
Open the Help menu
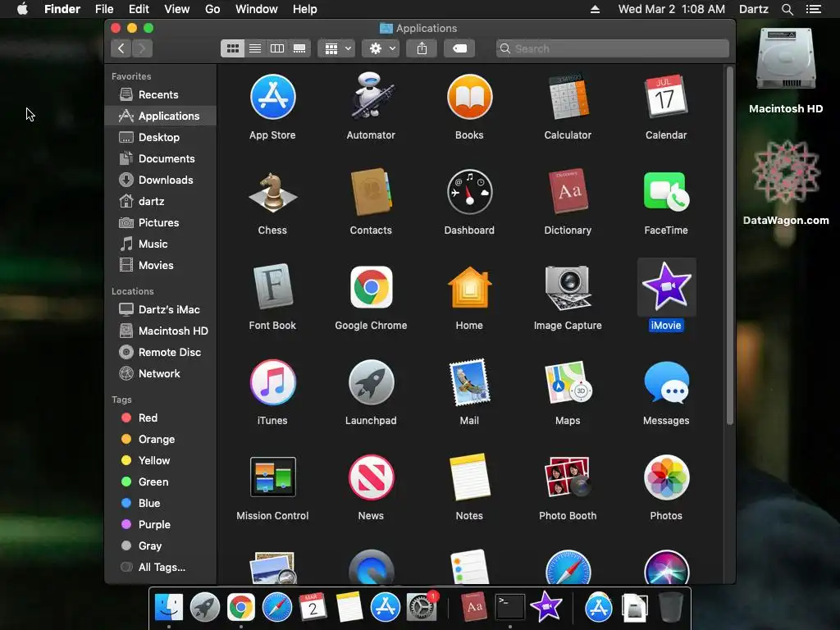(305, 9)
